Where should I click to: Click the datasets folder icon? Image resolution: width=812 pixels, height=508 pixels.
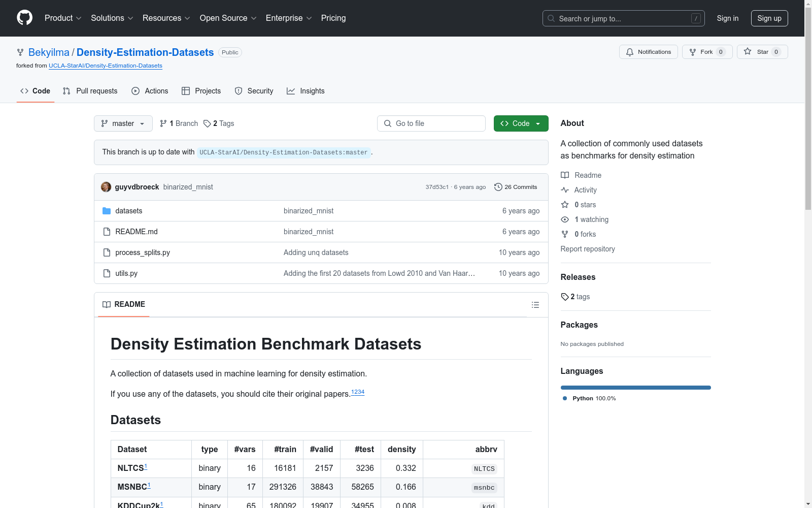(107, 211)
